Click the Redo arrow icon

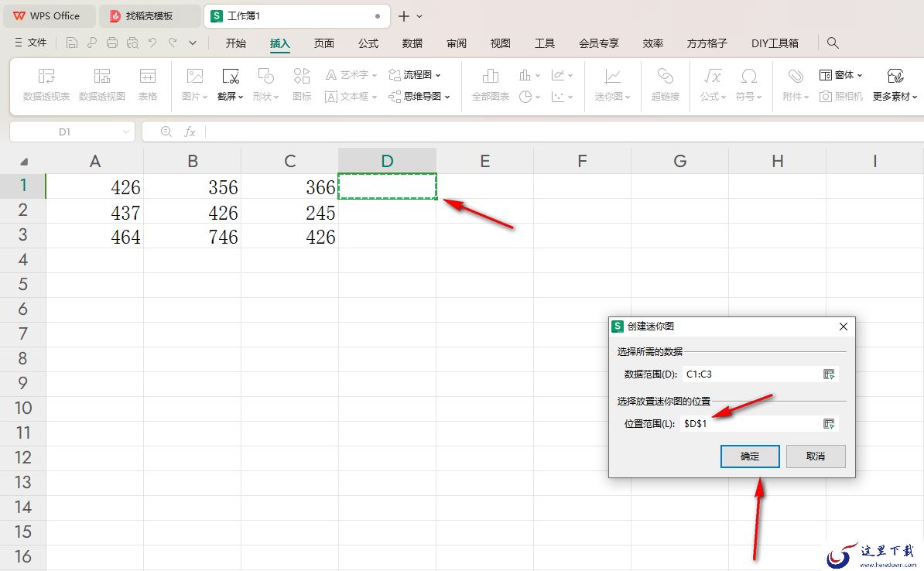click(173, 43)
